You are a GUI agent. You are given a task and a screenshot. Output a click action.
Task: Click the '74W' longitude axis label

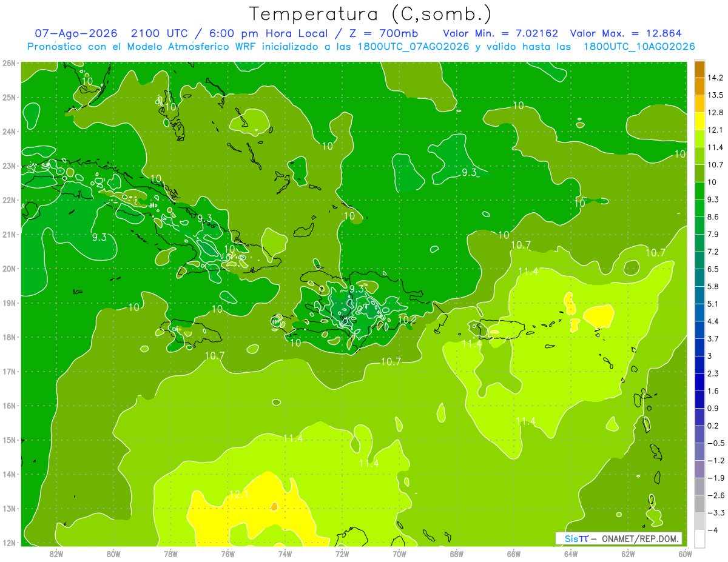coord(285,554)
